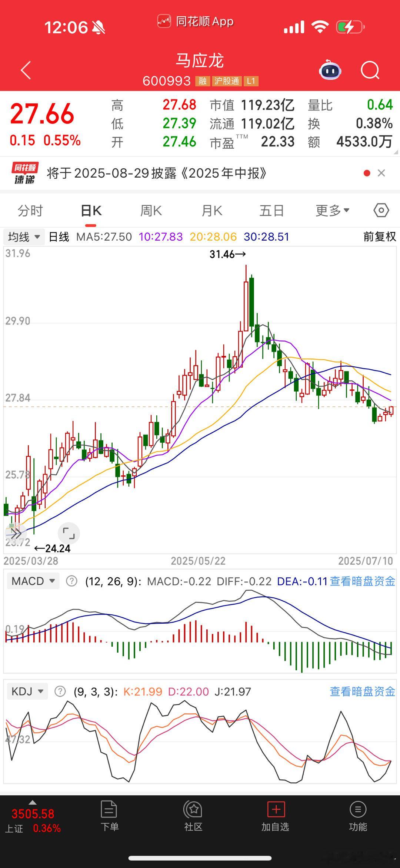The image size is (400, 868).
Task: Select the 日K tab
Action: point(91,211)
